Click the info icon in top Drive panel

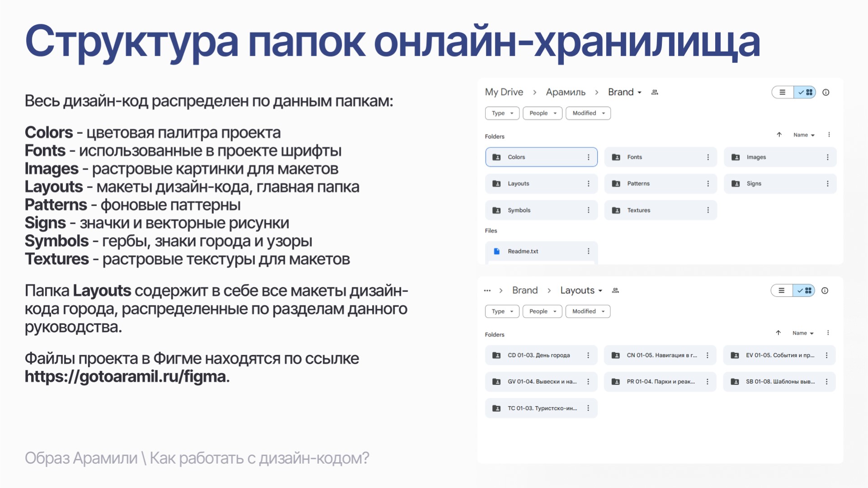click(826, 92)
